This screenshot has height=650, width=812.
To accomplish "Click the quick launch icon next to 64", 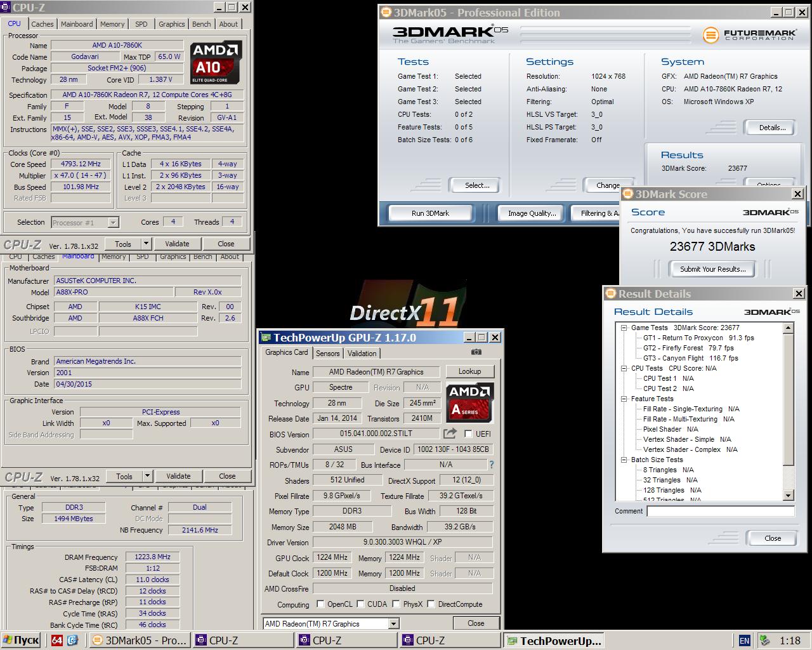I will click(x=72, y=640).
